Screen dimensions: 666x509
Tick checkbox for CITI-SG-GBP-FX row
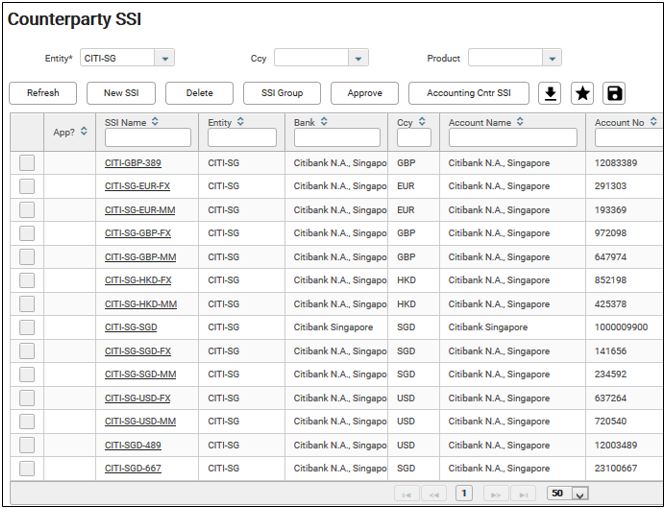click(27, 233)
